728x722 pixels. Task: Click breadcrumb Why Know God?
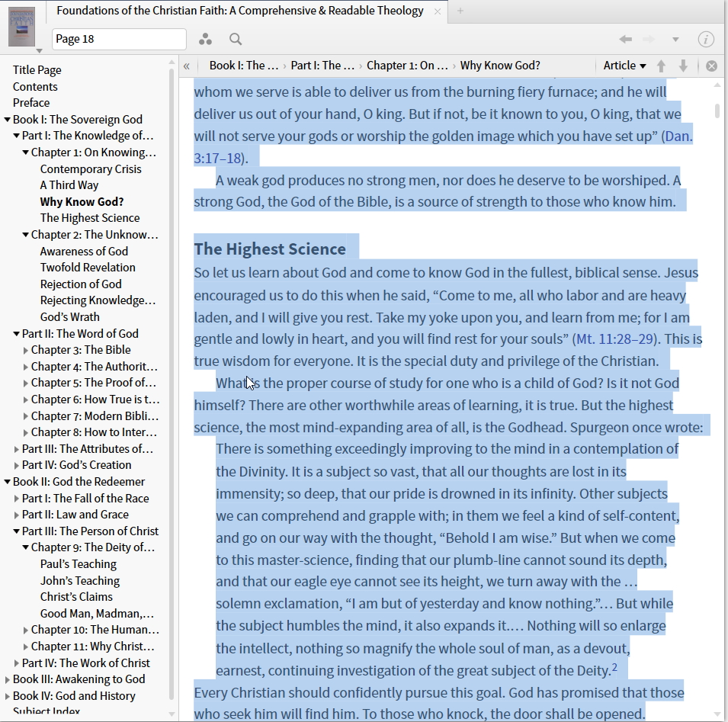pyautogui.click(x=500, y=66)
